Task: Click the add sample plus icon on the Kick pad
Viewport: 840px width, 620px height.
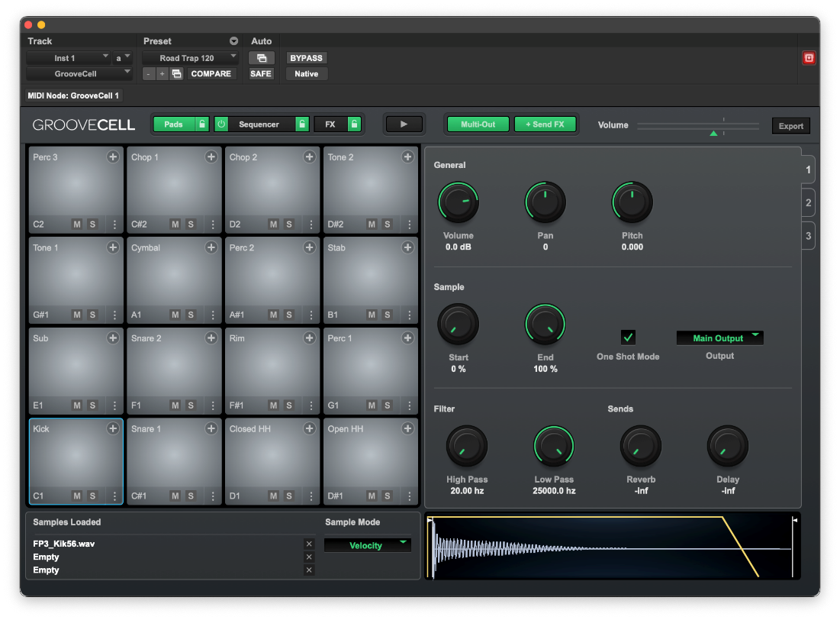Action: point(113,429)
